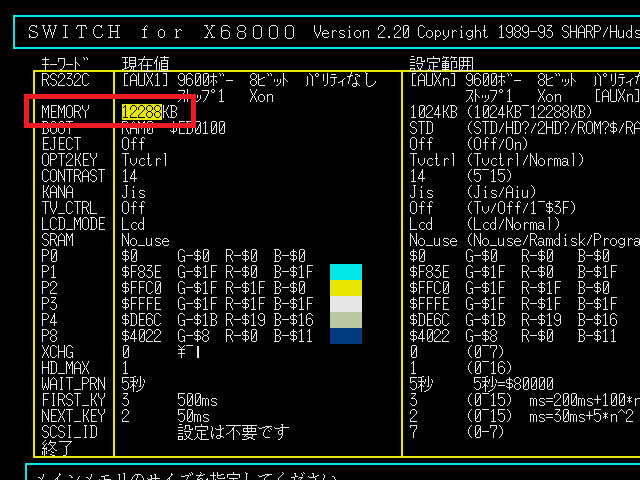Click the OPT2KEY current value Tvctrl
The width and height of the screenshot is (640, 480).
click(145, 160)
